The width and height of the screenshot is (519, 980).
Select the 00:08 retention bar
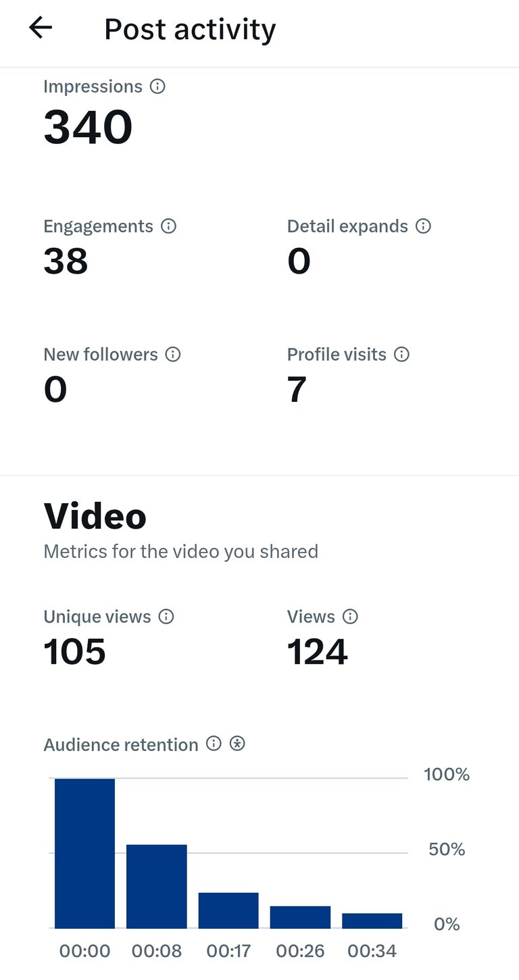[157, 887]
